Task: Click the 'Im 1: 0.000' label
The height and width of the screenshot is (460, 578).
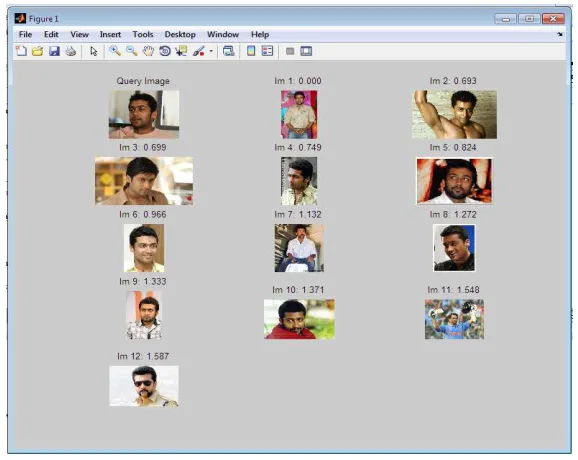Action: (x=298, y=81)
